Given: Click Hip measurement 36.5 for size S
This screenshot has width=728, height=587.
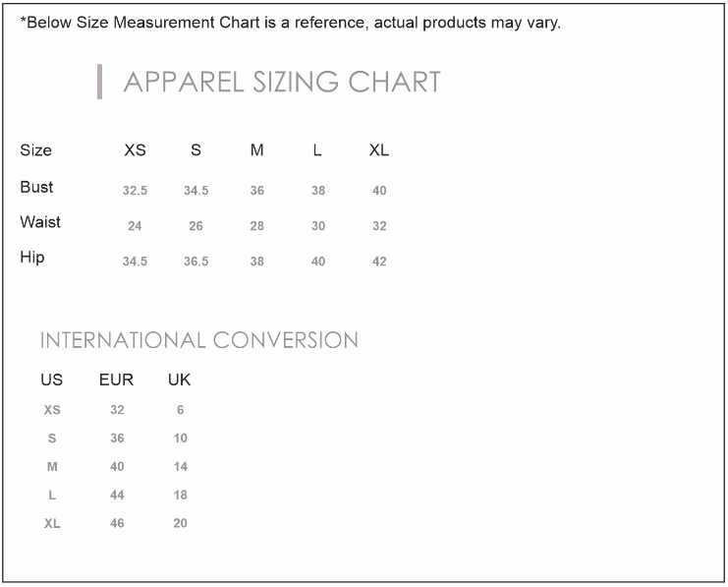Looking at the screenshot, I should coord(196,262).
